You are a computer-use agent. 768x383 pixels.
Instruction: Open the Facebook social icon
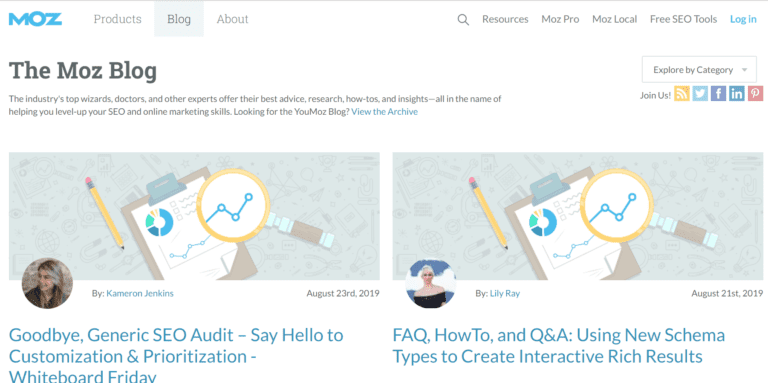pyautogui.click(x=718, y=94)
